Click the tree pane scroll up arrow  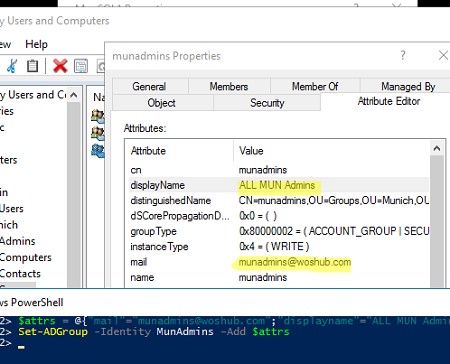click(74, 95)
